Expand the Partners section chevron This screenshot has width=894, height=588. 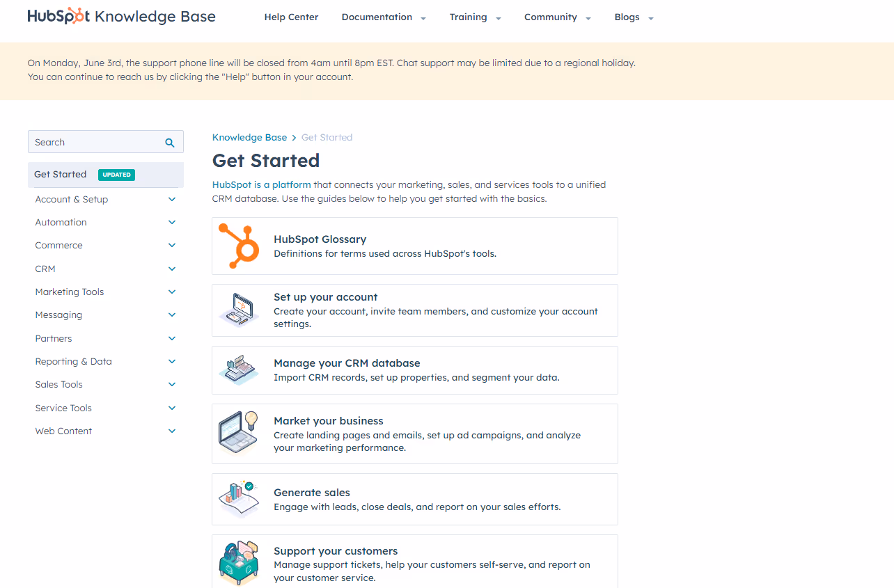click(x=172, y=338)
